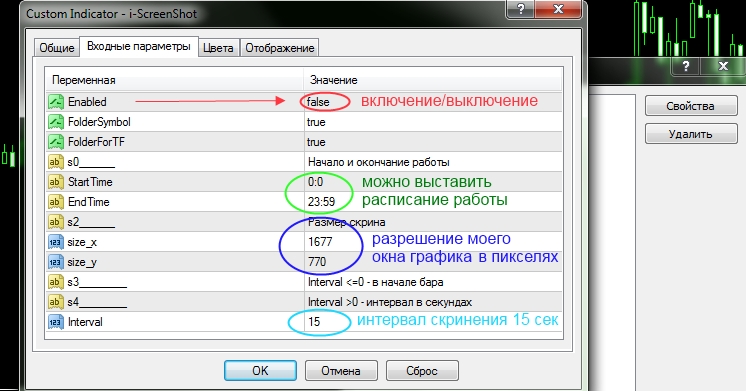Reset parameters with the Сброс button
The image size is (746, 391).
coord(422,371)
